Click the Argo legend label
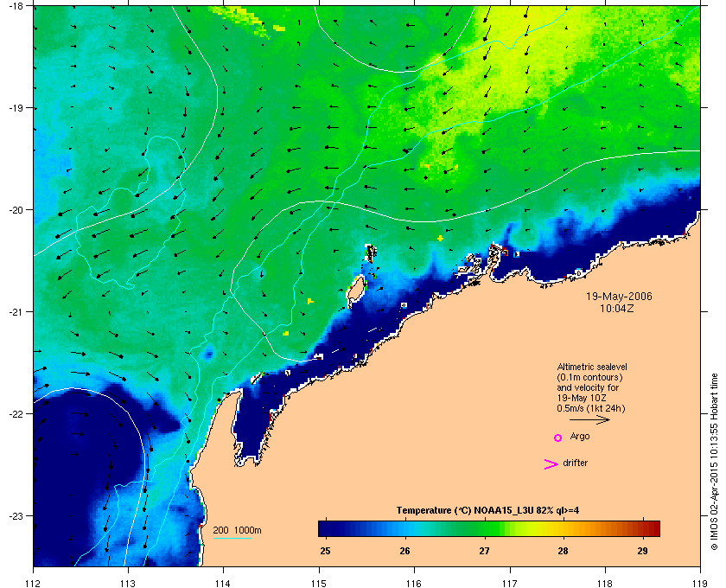The image size is (726, 588). [x=580, y=437]
